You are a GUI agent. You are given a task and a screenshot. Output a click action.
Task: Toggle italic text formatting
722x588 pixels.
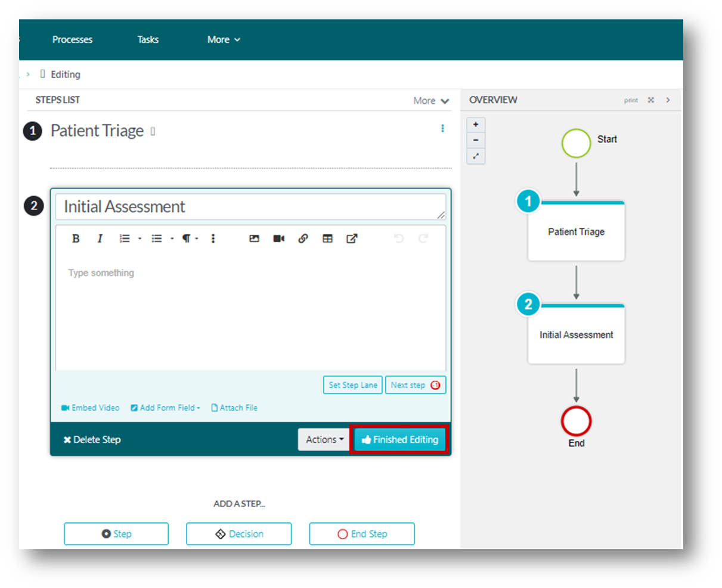pyautogui.click(x=100, y=238)
